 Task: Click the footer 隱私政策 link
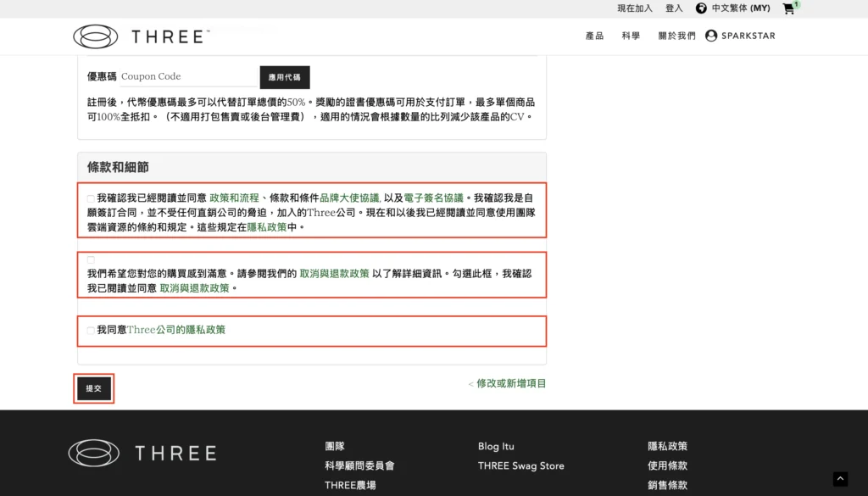coord(668,446)
